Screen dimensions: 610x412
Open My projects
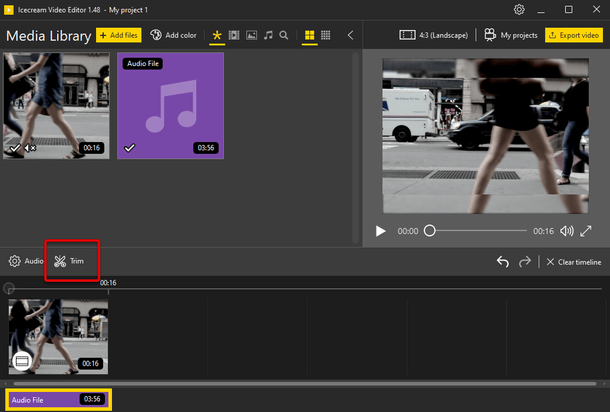click(x=510, y=35)
